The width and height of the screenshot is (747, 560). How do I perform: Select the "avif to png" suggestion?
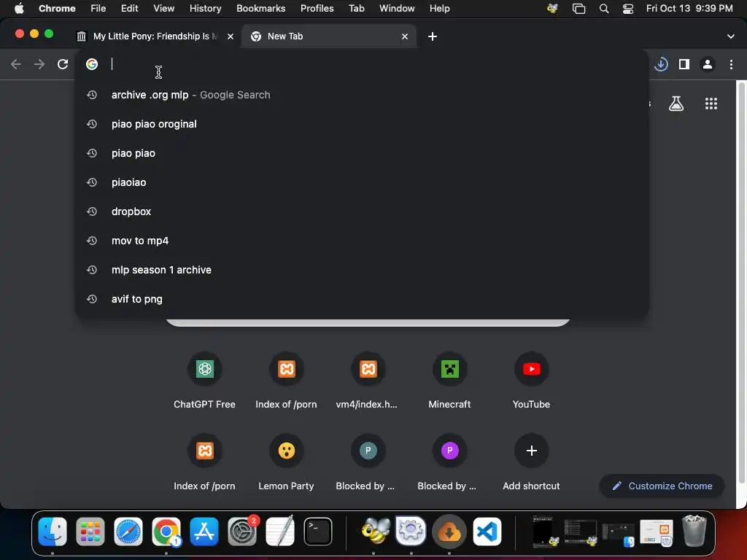[x=362, y=298]
